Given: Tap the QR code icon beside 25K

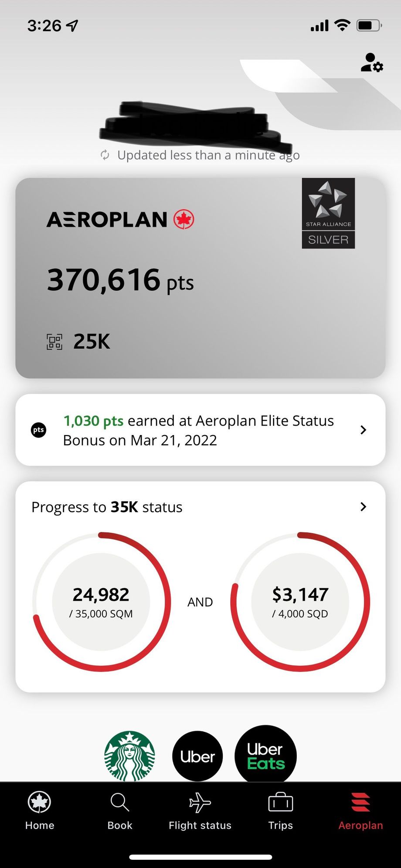Looking at the screenshot, I should tap(54, 342).
